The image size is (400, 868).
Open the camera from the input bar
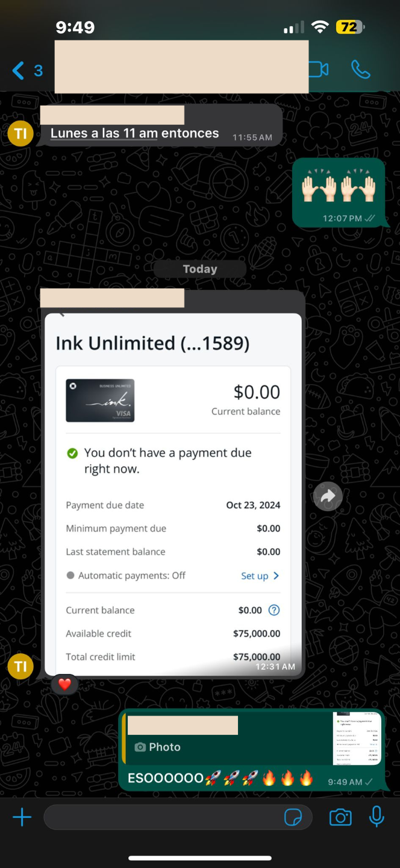(x=340, y=817)
